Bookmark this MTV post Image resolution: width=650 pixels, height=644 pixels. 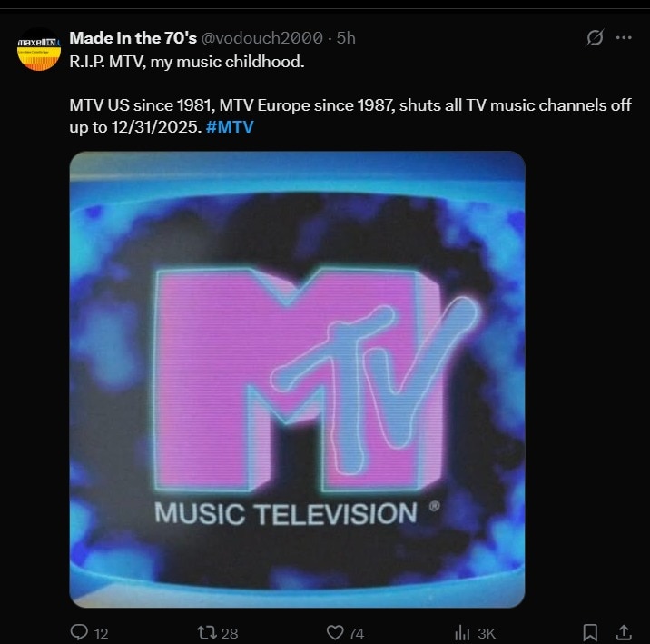[x=590, y=632]
